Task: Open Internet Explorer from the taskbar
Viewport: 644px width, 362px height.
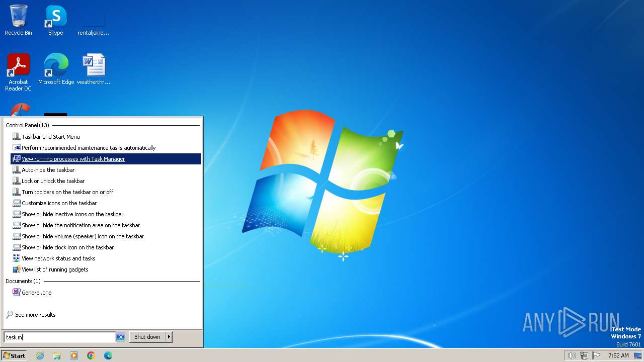Action: (x=40, y=355)
